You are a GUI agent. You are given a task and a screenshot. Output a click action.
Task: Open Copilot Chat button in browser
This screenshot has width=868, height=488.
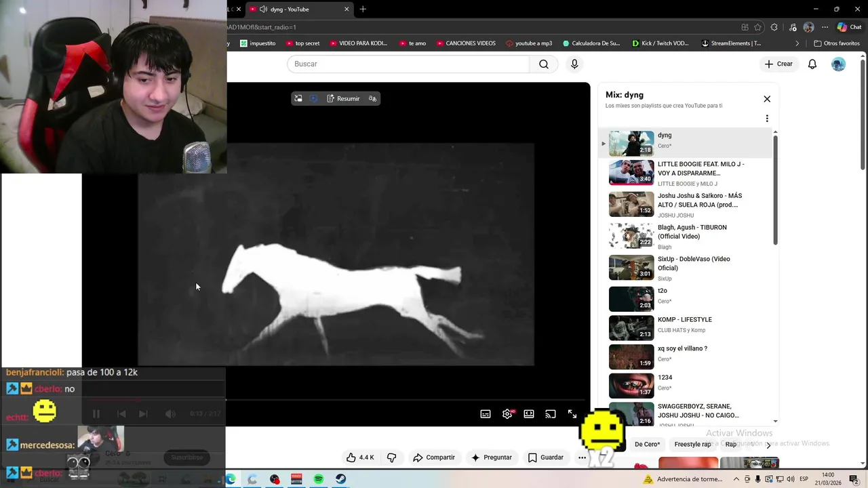coord(850,27)
